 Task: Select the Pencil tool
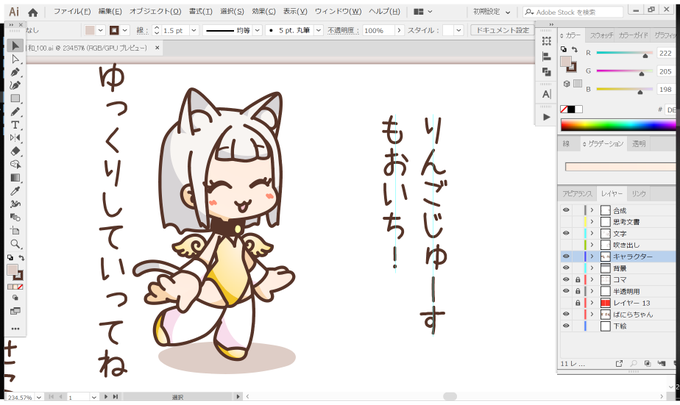point(15,112)
